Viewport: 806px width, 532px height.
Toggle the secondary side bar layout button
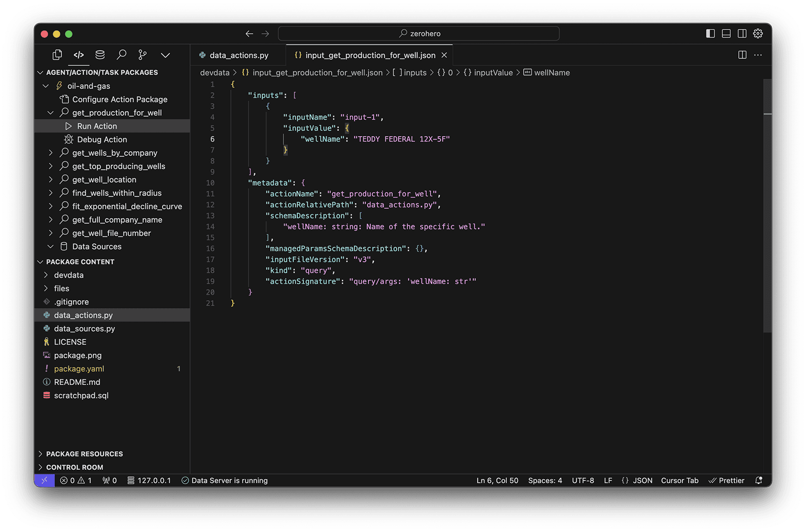click(742, 34)
